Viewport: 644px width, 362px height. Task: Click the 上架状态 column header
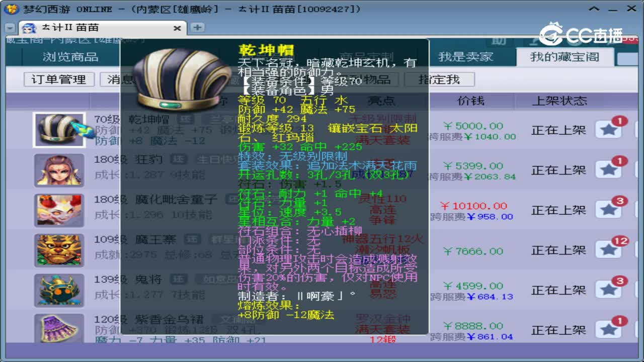(x=559, y=101)
